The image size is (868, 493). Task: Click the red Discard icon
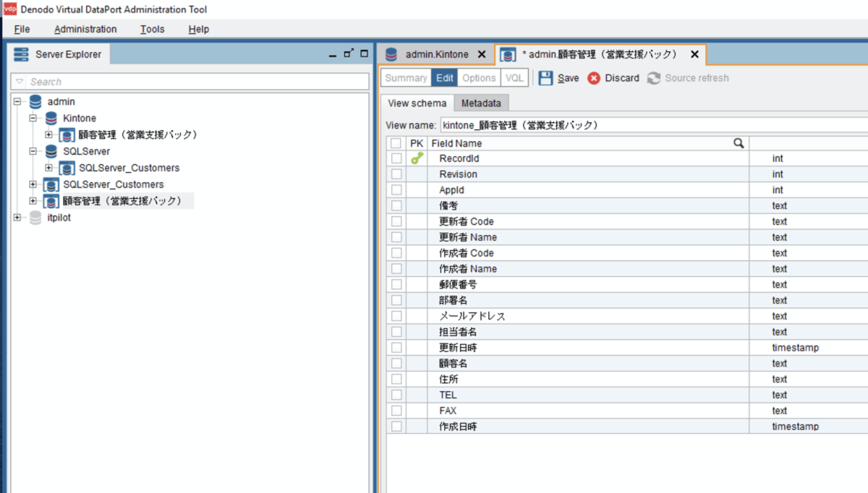594,78
